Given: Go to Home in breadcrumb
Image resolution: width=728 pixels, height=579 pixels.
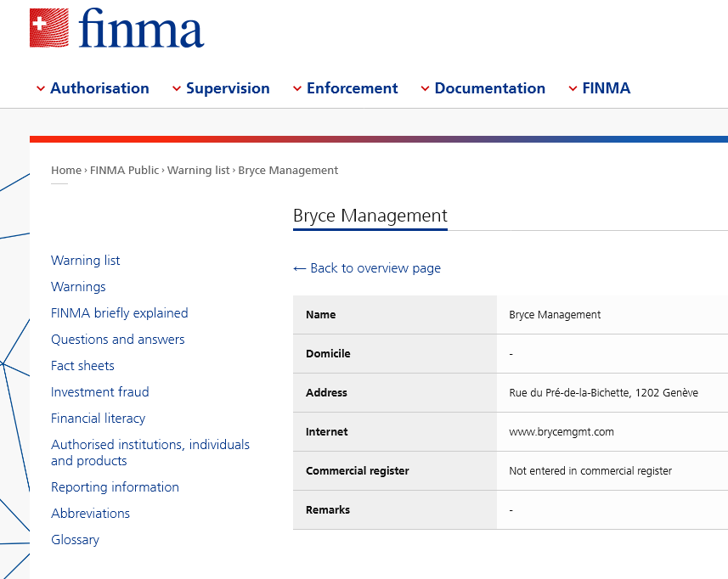Looking at the screenshot, I should [66, 171].
